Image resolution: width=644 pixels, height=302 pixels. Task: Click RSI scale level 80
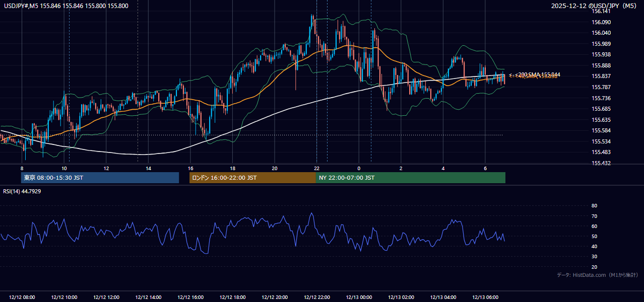tap(594, 206)
